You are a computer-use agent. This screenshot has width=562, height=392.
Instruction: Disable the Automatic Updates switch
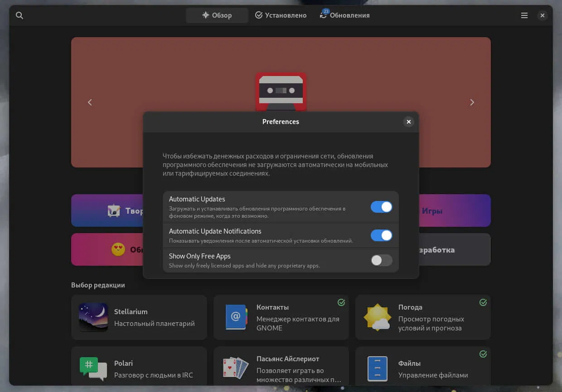point(382,207)
